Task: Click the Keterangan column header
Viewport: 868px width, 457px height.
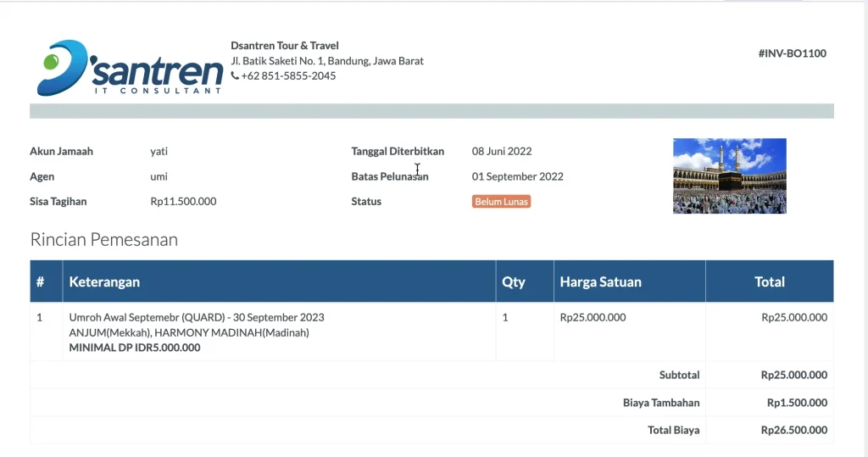Action: [104, 281]
